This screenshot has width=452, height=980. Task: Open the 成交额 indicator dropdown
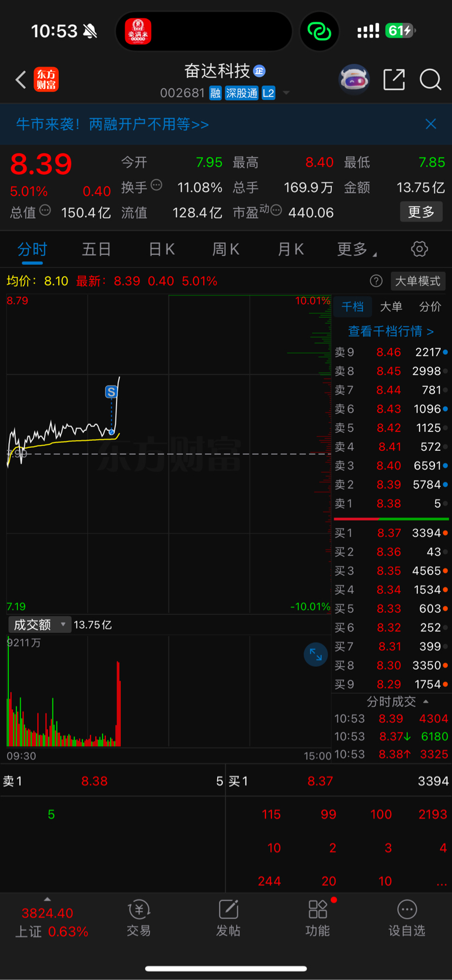(39, 624)
